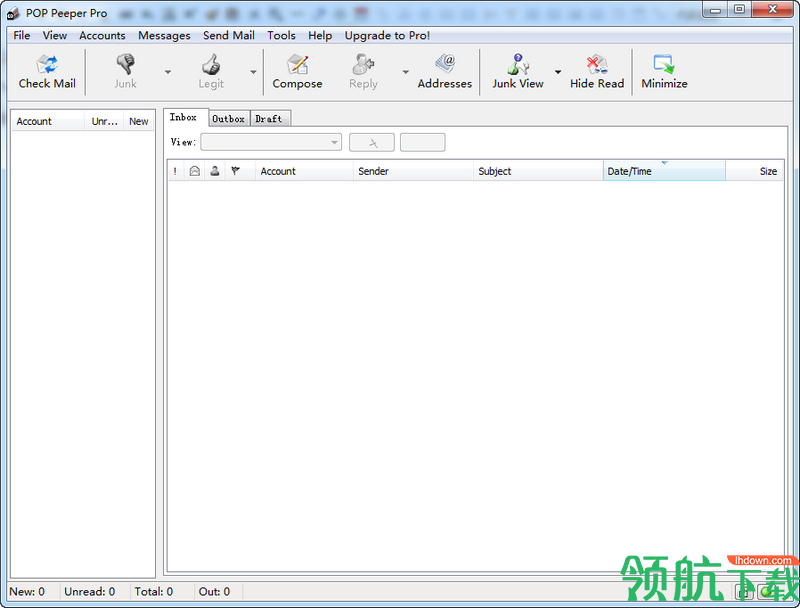The width and height of the screenshot is (800, 608).
Task: Switch to the Draft tab
Action: click(x=270, y=119)
